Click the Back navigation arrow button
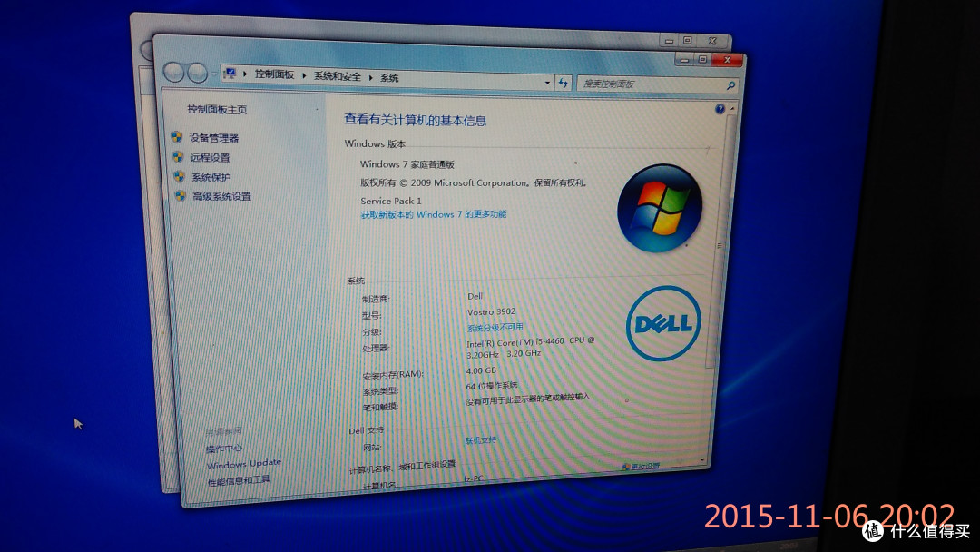The width and height of the screenshot is (980, 552). coord(173,72)
